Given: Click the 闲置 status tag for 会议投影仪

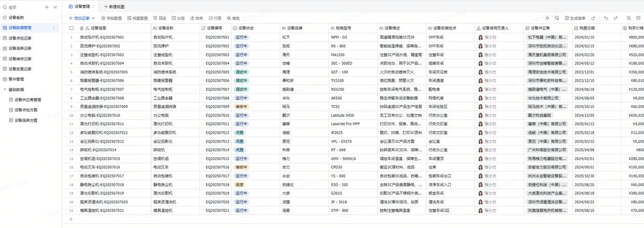Looking at the screenshot, I should (x=239, y=141).
